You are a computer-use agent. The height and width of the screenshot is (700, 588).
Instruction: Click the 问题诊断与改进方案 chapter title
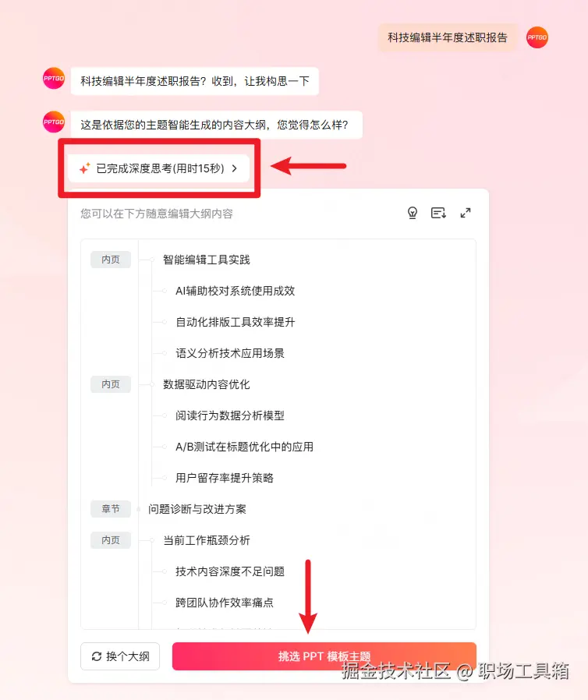pyautogui.click(x=197, y=509)
